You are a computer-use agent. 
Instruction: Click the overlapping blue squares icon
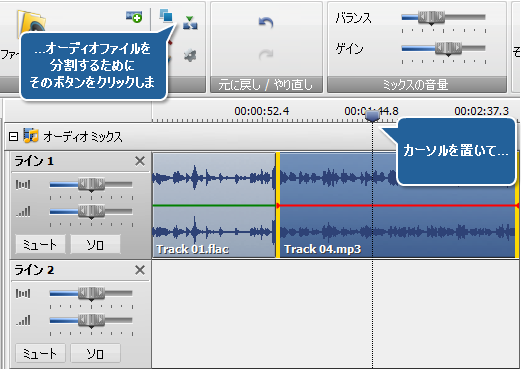166,15
